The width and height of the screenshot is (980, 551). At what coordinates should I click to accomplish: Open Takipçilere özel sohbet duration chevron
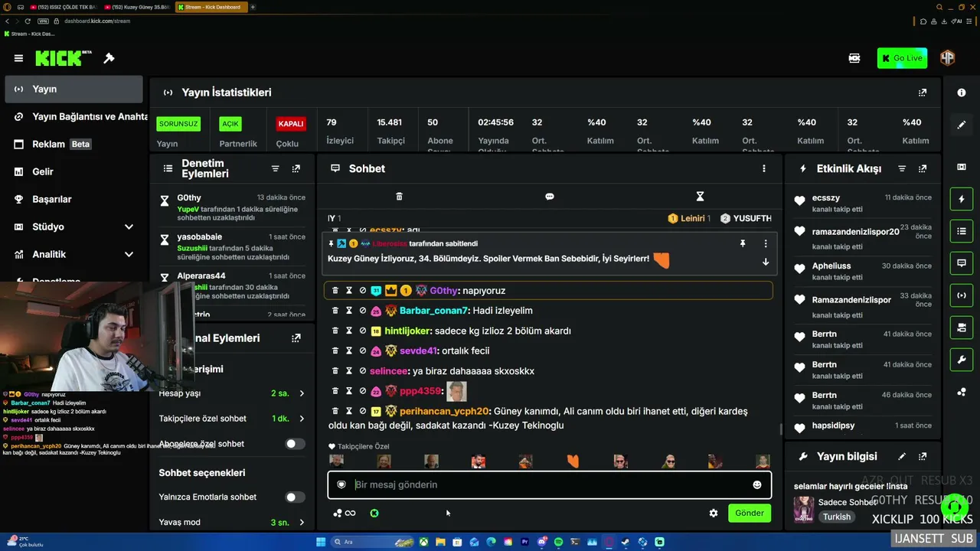click(x=302, y=419)
